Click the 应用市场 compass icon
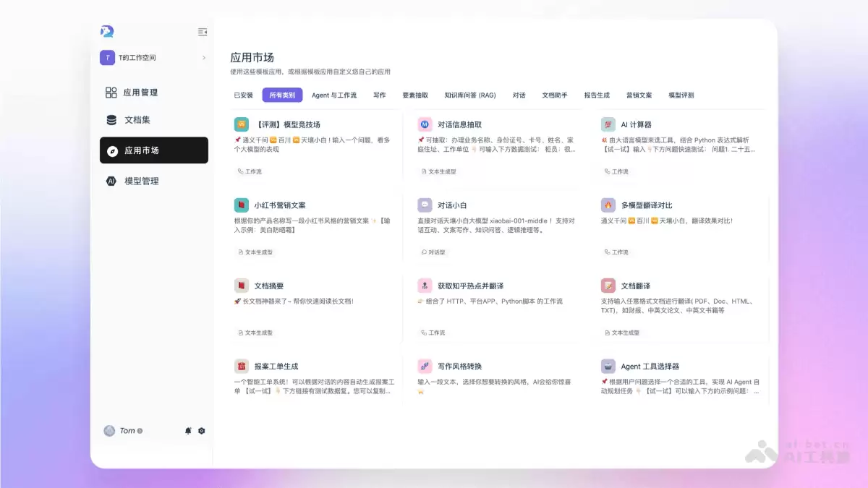The height and width of the screenshot is (488, 868). coord(111,151)
